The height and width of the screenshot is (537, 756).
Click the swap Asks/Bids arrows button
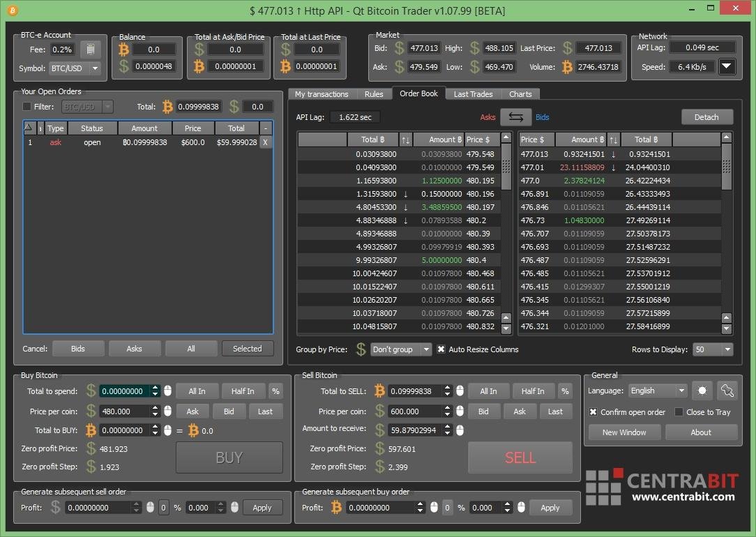pyautogui.click(x=515, y=117)
